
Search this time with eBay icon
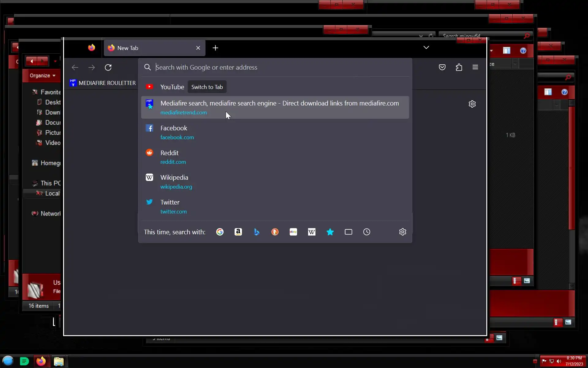pyautogui.click(x=293, y=232)
